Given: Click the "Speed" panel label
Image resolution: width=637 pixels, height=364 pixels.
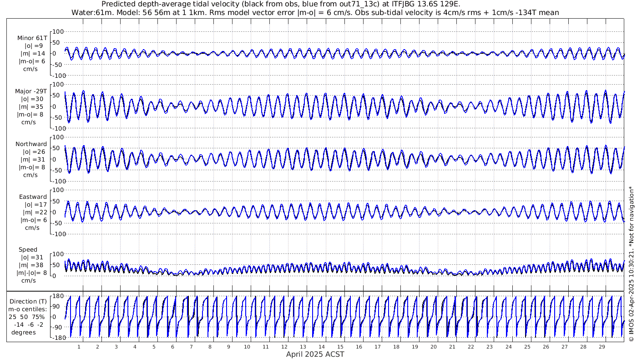Looking at the screenshot, I should click(28, 250).
